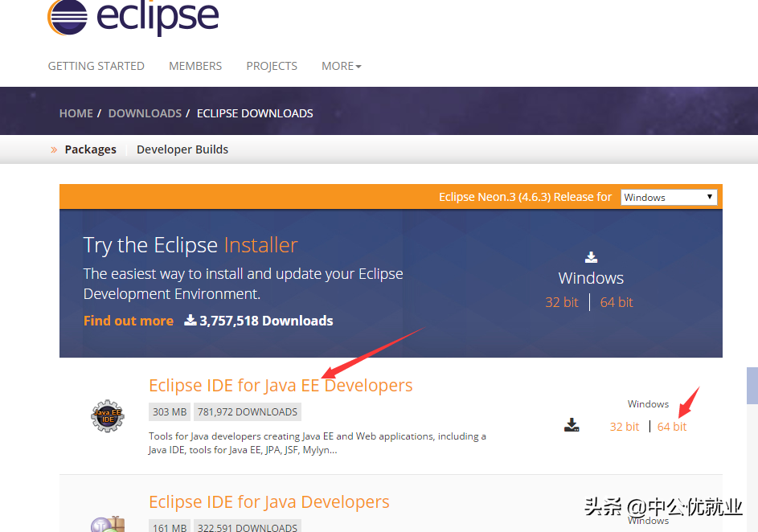This screenshot has width=758, height=532.
Task: Open the Windows release platform dropdown
Action: click(668, 197)
